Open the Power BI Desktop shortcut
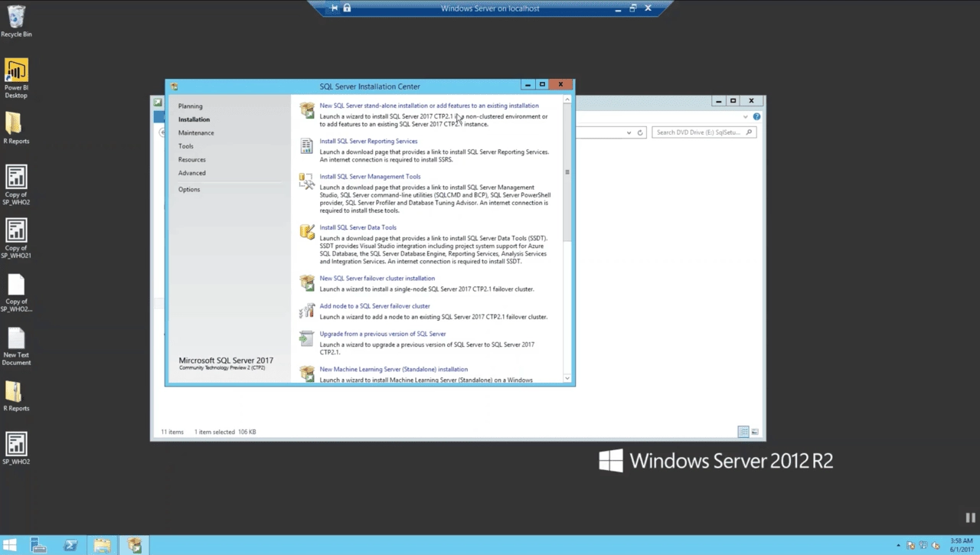This screenshot has height=555, width=980. pyautogui.click(x=16, y=78)
